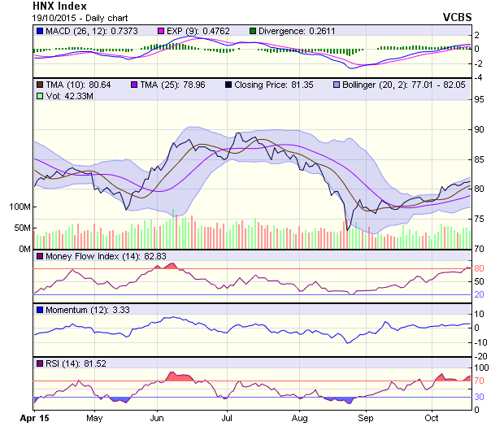Select the Closing Price legend marker
Viewport: 504px width, 435px height.
(x=229, y=85)
